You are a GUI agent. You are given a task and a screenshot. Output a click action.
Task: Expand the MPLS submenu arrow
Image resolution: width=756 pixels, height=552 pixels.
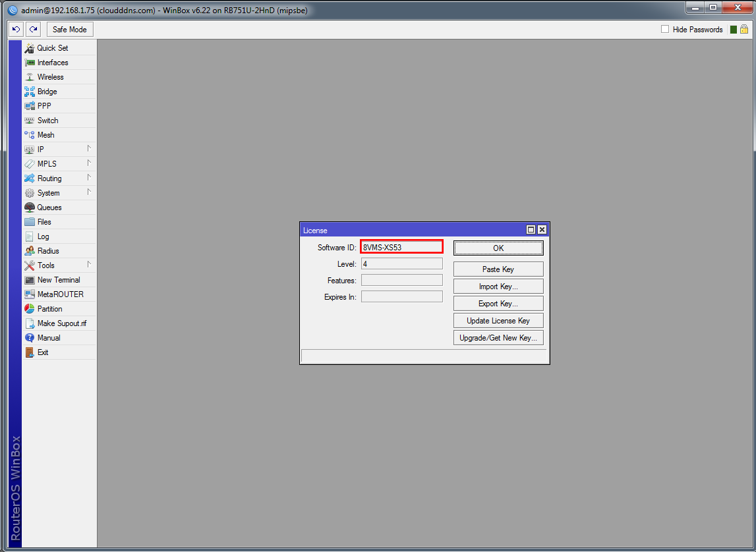[89, 163]
